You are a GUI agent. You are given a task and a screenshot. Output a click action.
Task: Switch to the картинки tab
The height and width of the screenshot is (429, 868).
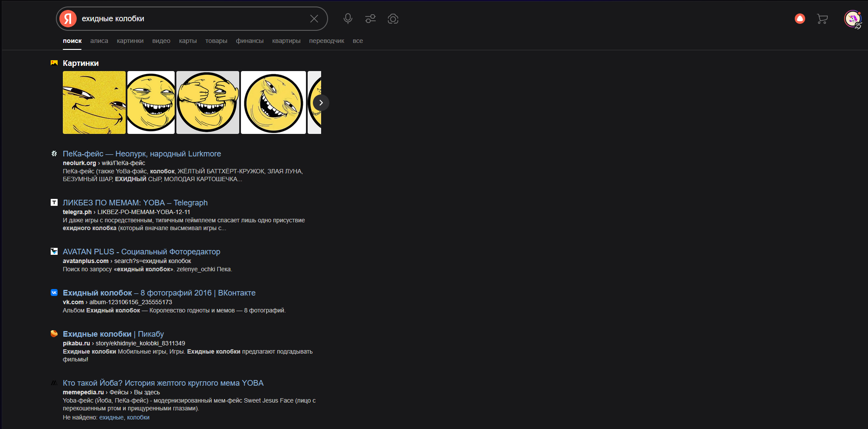click(130, 41)
